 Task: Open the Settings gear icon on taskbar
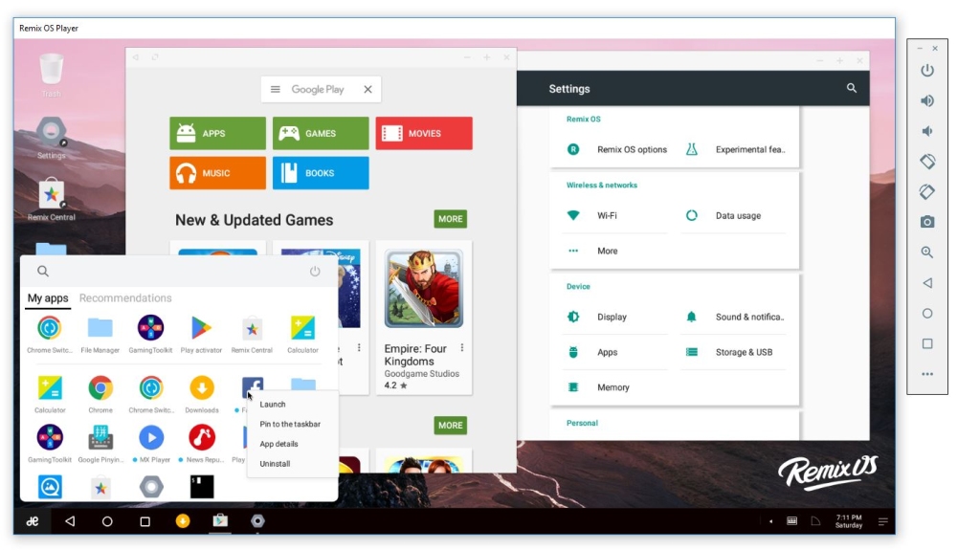[x=257, y=521]
